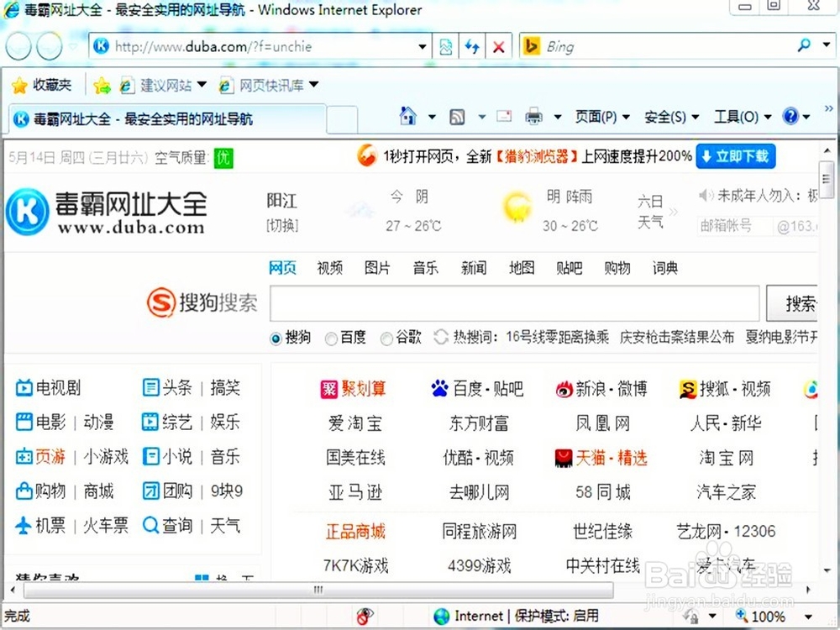The image size is (840, 630).
Task: Open Bing search provider dropdown
Action: pyautogui.click(x=826, y=45)
